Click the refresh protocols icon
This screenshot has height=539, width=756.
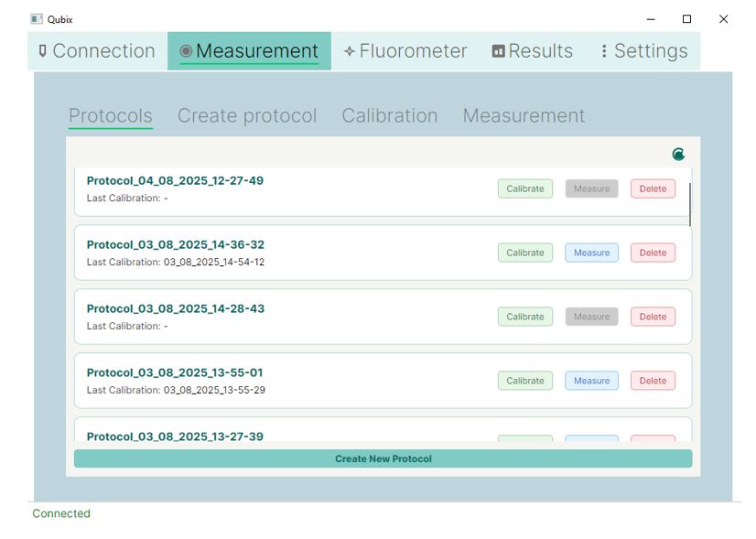tap(678, 155)
